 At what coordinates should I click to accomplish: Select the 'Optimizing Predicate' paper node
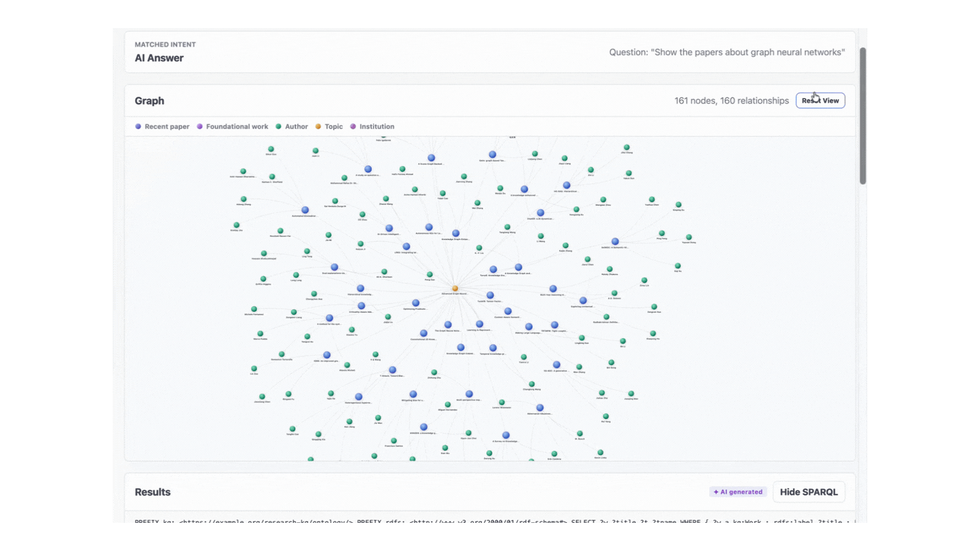click(416, 303)
